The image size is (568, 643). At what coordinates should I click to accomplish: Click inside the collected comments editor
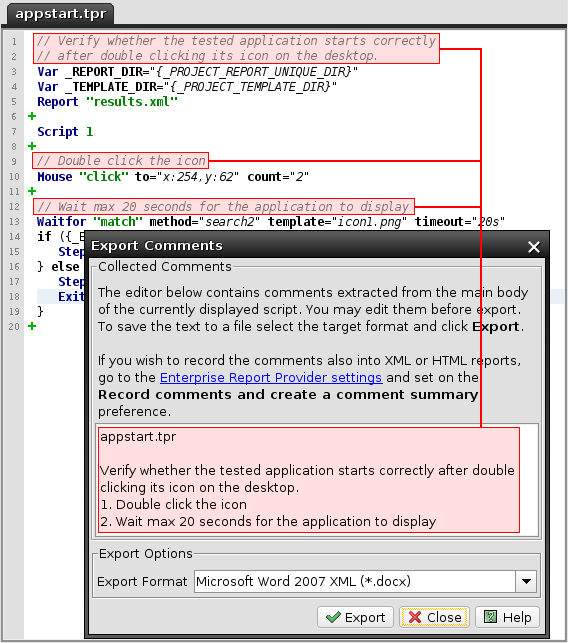317,479
